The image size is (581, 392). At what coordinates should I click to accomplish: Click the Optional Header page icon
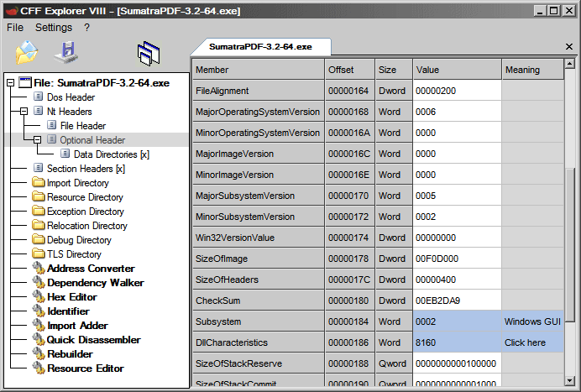click(52, 139)
